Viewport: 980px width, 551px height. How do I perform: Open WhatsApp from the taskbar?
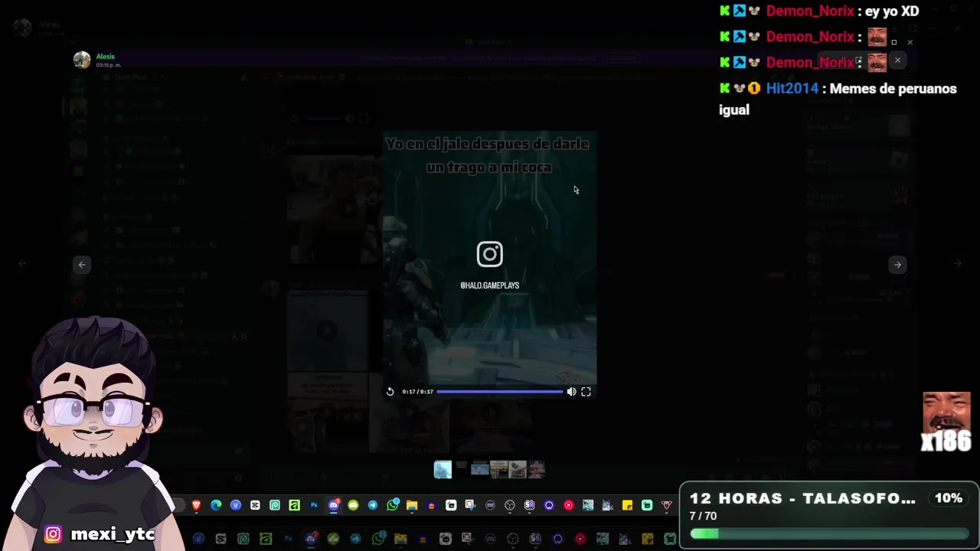[393, 505]
